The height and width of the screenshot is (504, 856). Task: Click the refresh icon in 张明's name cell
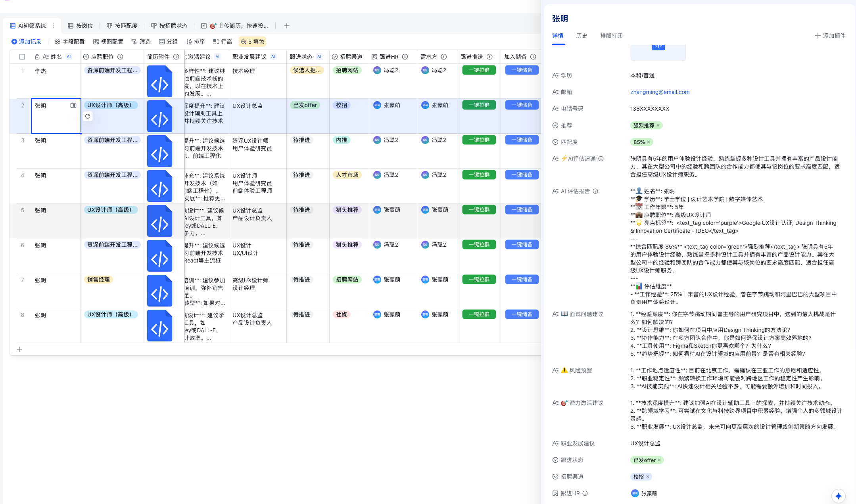[x=88, y=116]
